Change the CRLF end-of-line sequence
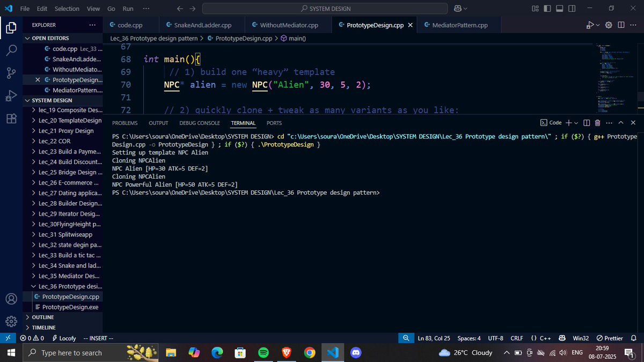The image size is (644, 362). tap(517, 338)
